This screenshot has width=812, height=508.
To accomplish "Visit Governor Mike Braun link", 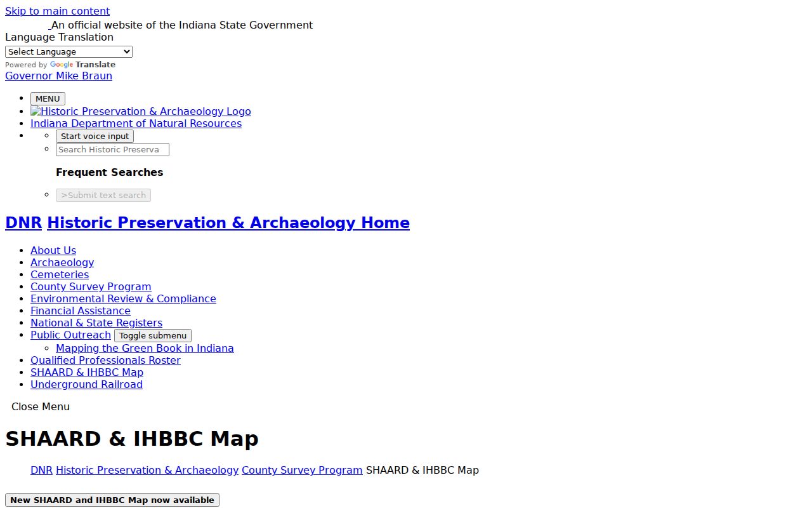I will 58,76.
